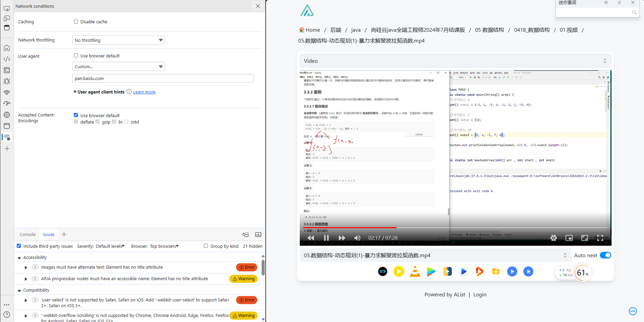Image resolution: width=644 pixels, height=322 pixels.
Task: Check the Disable cache checkbox
Action: (x=76, y=22)
